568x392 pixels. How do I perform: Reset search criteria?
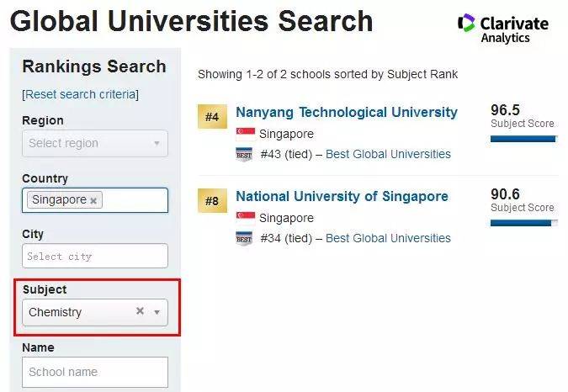81,94
